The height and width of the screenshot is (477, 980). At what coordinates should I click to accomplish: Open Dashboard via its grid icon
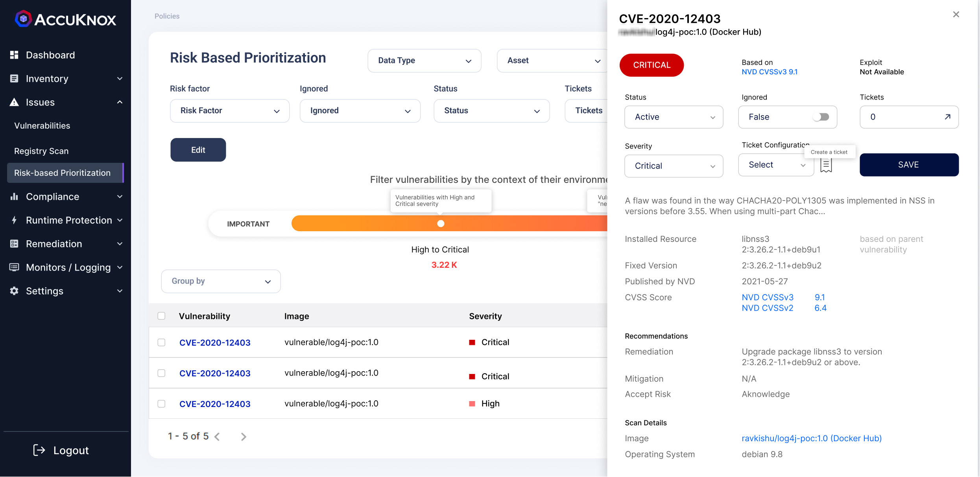point(14,55)
